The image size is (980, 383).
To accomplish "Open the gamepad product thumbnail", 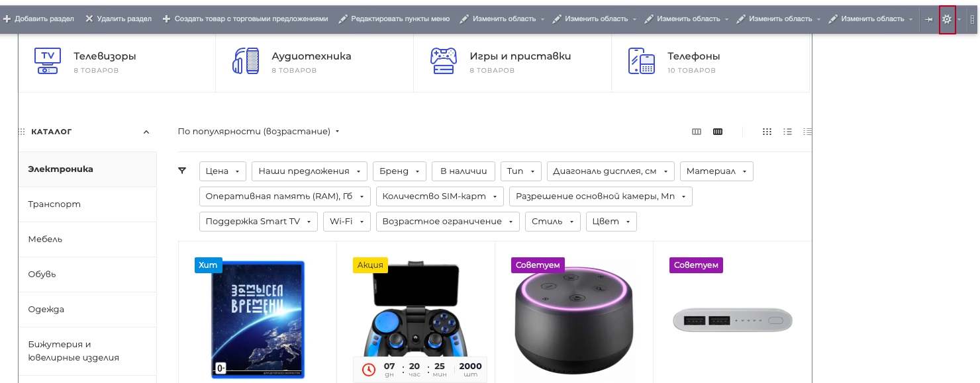I will point(415,311).
